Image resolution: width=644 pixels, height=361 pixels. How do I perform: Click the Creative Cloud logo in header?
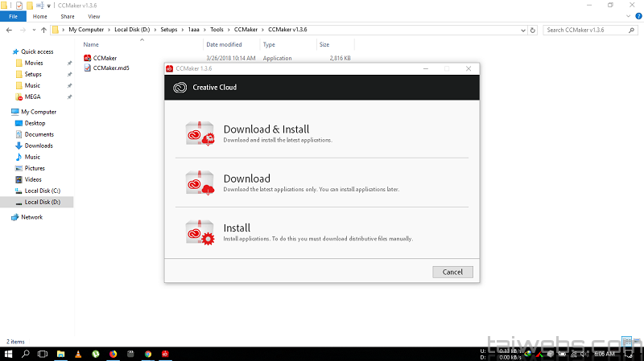point(179,87)
